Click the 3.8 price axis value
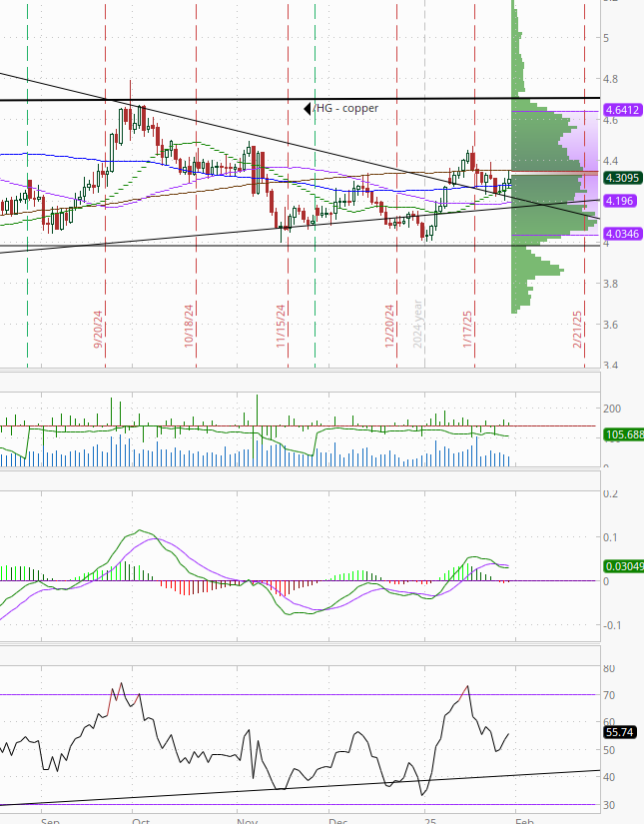The image size is (644, 824). pyautogui.click(x=610, y=284)
